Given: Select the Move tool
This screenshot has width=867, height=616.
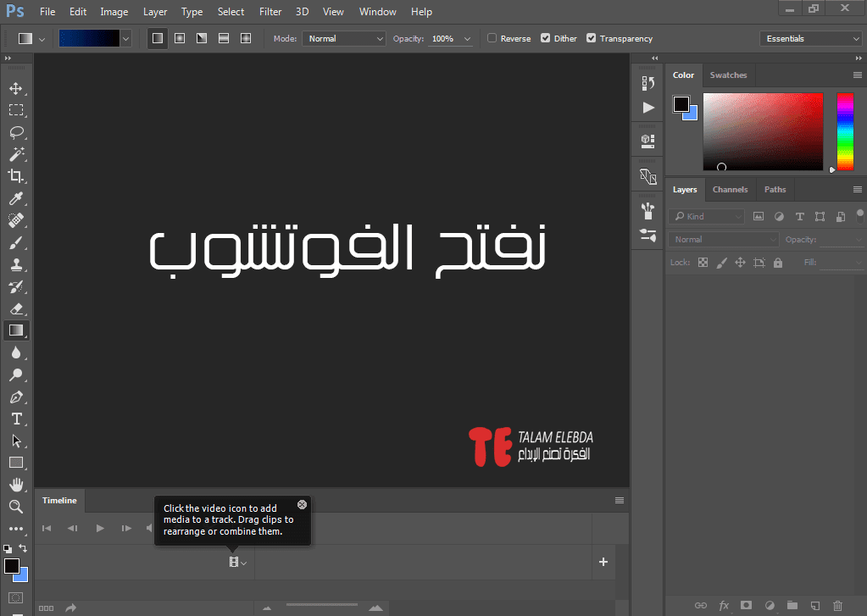Looking at the screenshot, I should (16, 88).
